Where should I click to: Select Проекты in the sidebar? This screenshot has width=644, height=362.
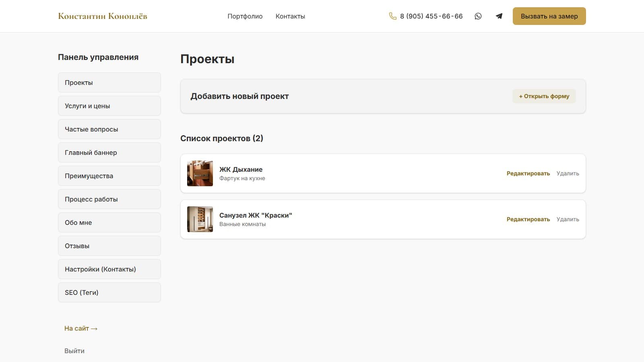[109, 82]
